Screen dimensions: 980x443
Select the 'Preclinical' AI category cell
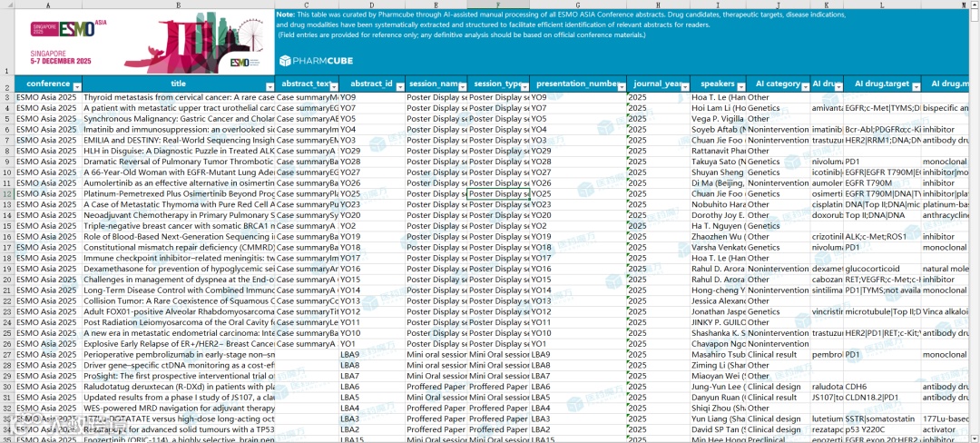(x=778, y=440)
